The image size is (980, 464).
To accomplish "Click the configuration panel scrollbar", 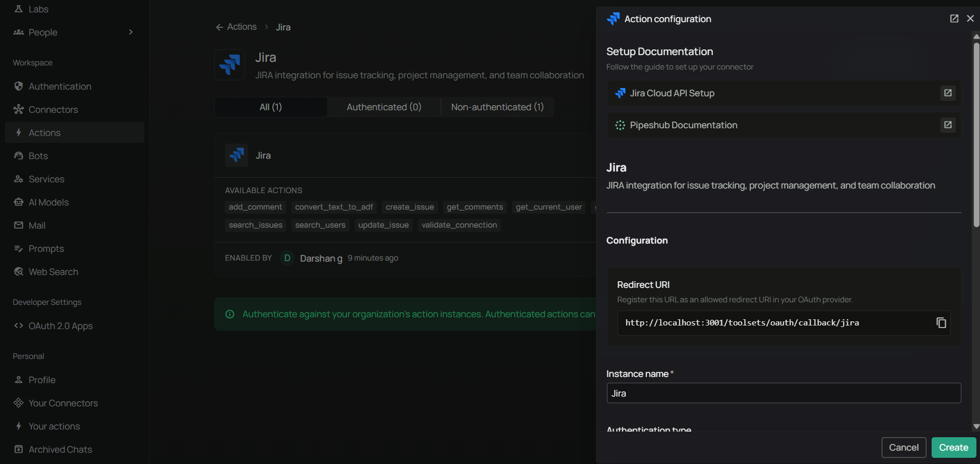I will [976, 134].
